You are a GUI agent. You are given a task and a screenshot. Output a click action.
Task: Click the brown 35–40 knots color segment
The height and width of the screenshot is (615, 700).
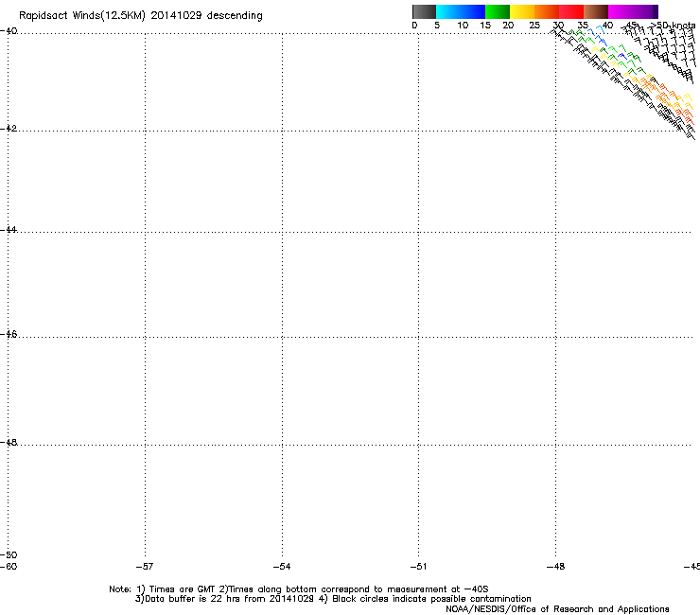pos(596,11)
